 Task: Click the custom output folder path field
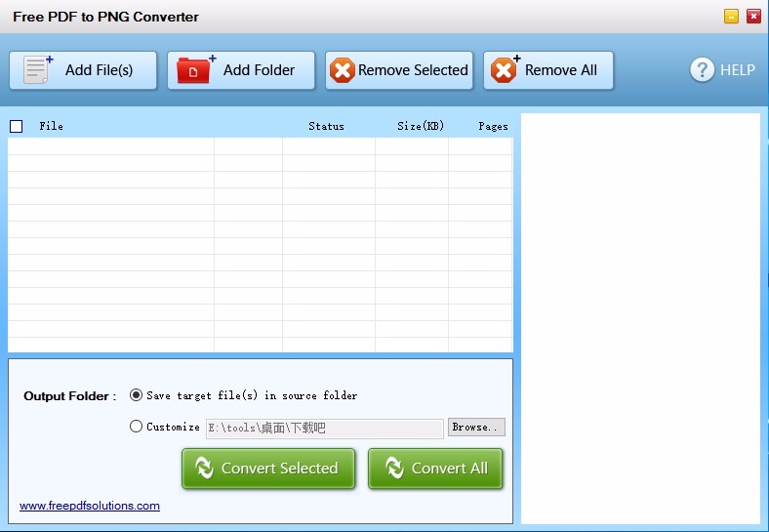(x=325, y=428)
